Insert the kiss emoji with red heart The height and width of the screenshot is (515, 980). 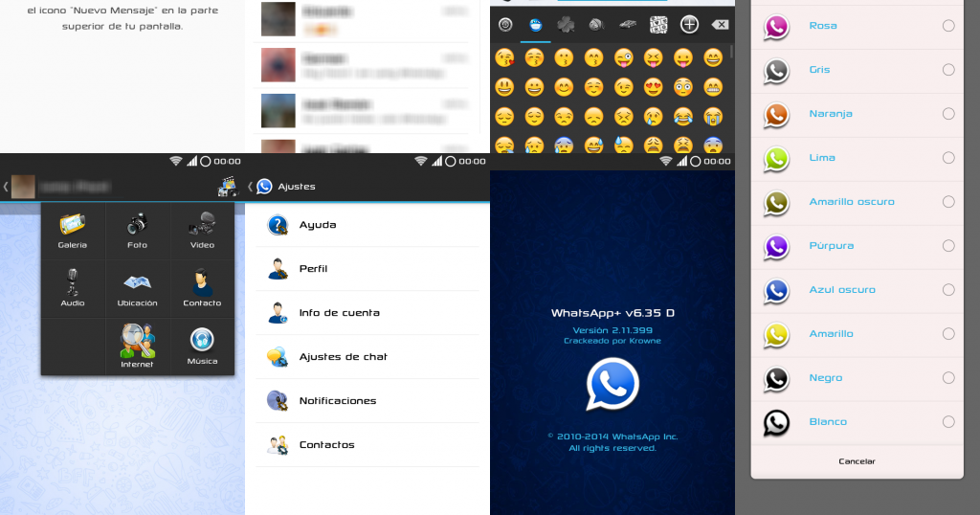pos(504,57)
